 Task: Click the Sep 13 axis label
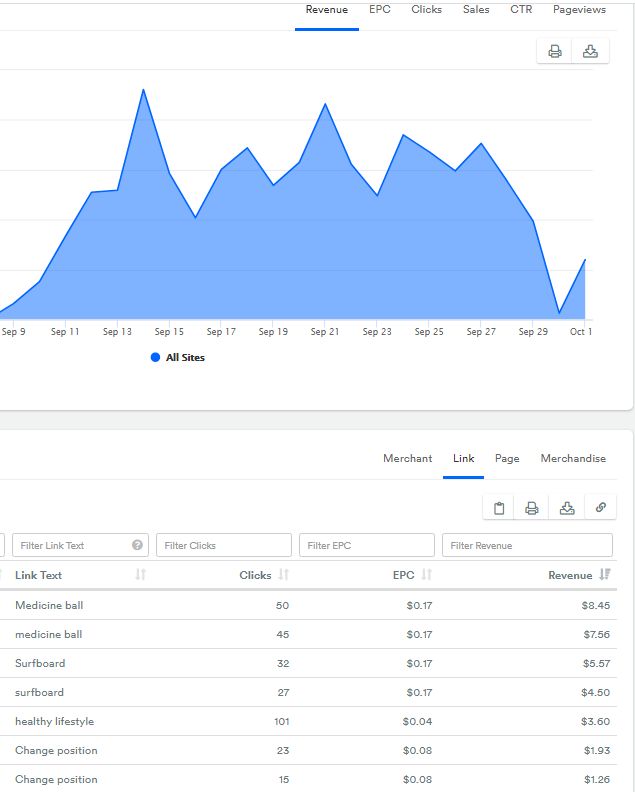click(x=117, y=332)
